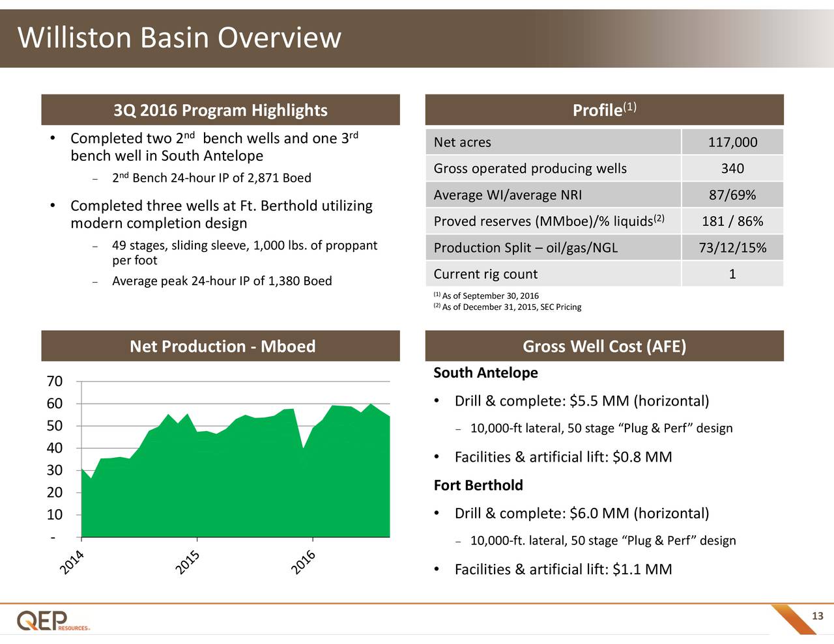Click the As of December 31, 2015 footnote
The width and height of the screenshot is (834, 644).
coord(508,307)
